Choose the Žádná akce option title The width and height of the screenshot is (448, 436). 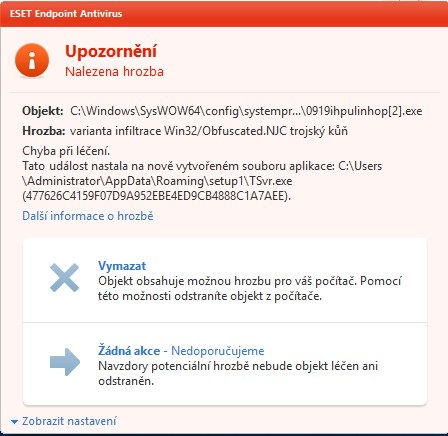pos(129,351)
